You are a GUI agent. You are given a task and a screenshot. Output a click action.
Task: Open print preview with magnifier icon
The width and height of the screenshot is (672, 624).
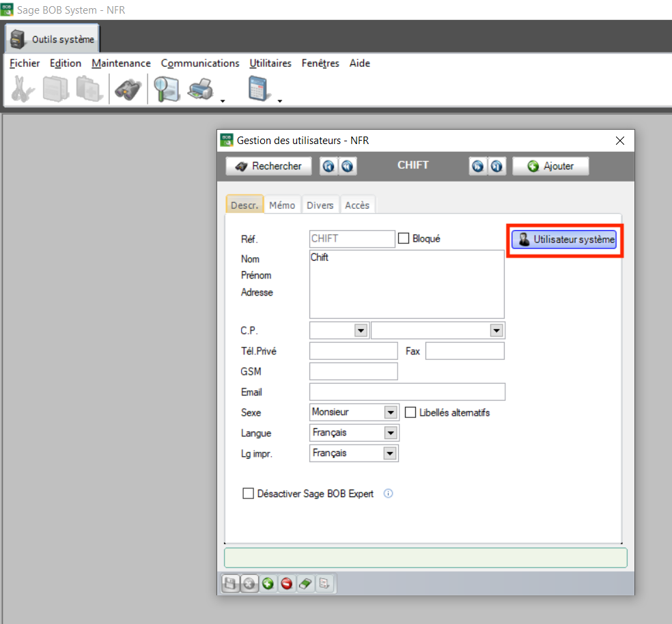tap(166, 89)
